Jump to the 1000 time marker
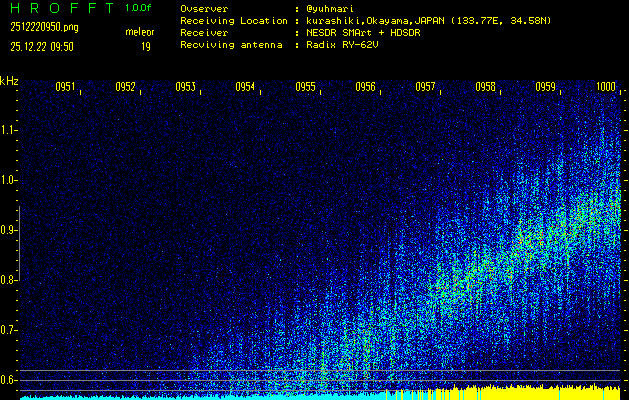 point(605,88)
